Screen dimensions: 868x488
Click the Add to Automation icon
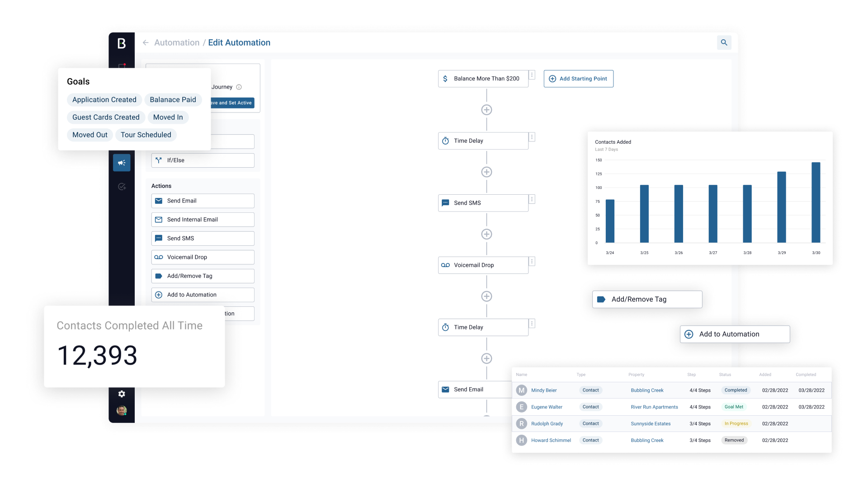coord(689,333)
